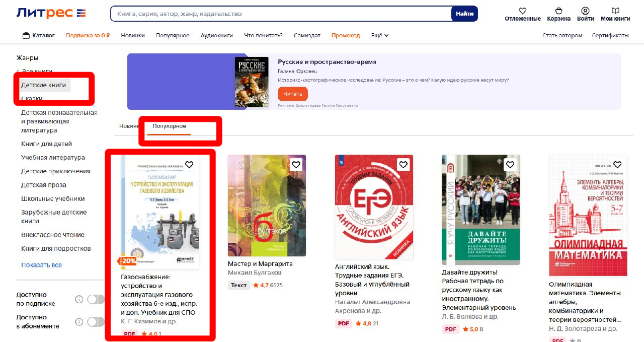The width and height of the screenshot is (644, 342).
Task: Open the Корзина cart icon
Action: pyautogui.click(x=558, y=11)
